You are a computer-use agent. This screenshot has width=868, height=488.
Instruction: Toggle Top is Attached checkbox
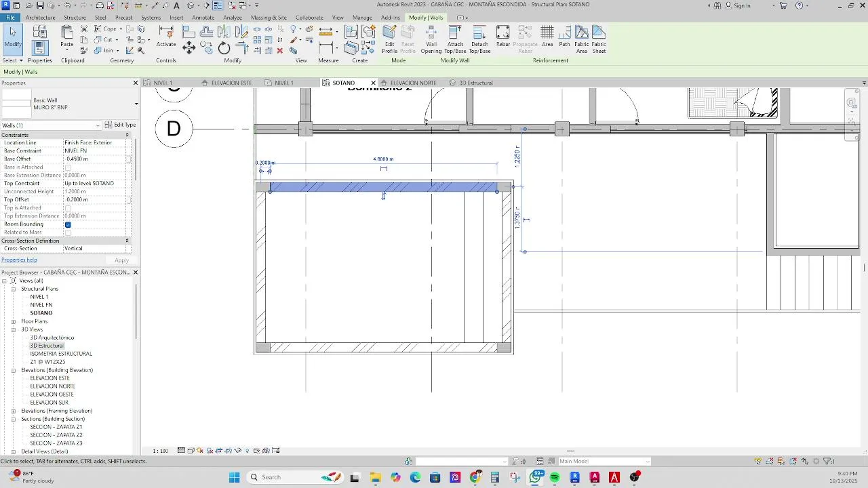coord(68,208)
